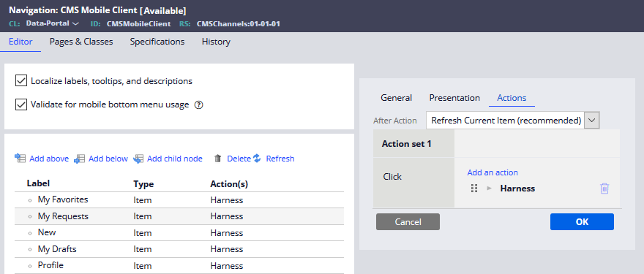Viewport: 644px width, 274px height.
Task: Click the Delete trash icon in toolbar
Action: click(218, 159)
